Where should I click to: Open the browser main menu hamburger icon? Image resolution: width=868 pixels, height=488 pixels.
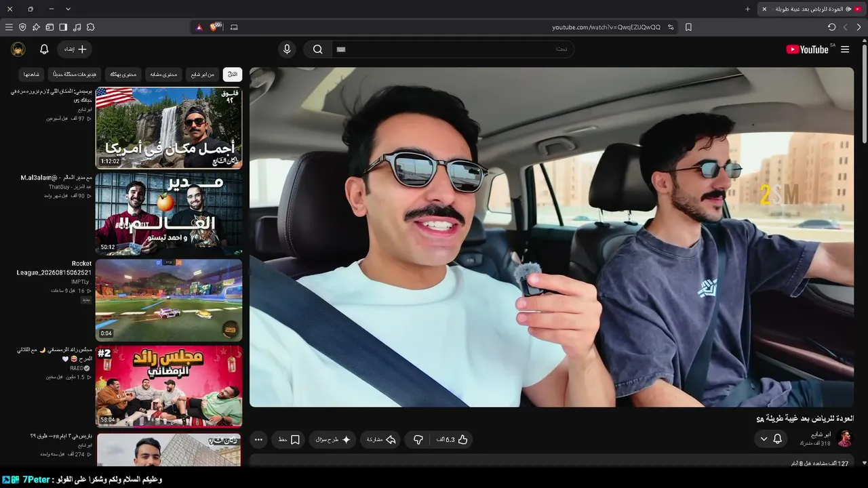[x=9, y=27]
